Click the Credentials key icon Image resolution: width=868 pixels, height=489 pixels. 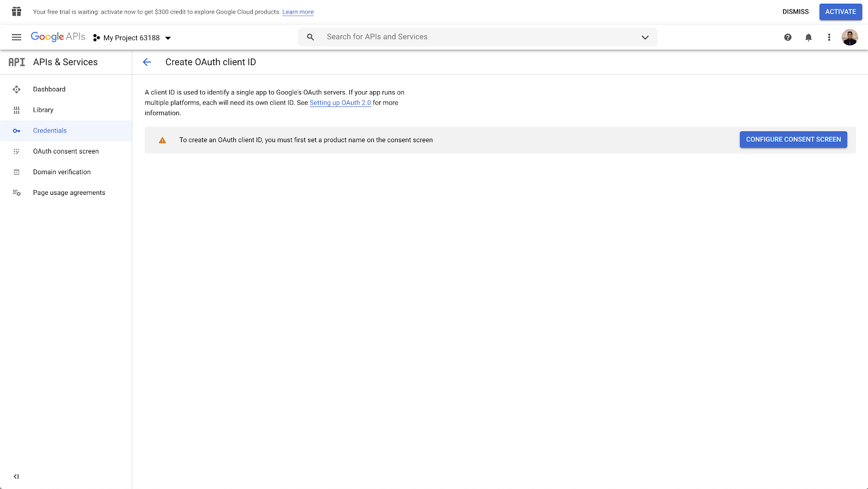pyautogui.click(x=16, y=131)
